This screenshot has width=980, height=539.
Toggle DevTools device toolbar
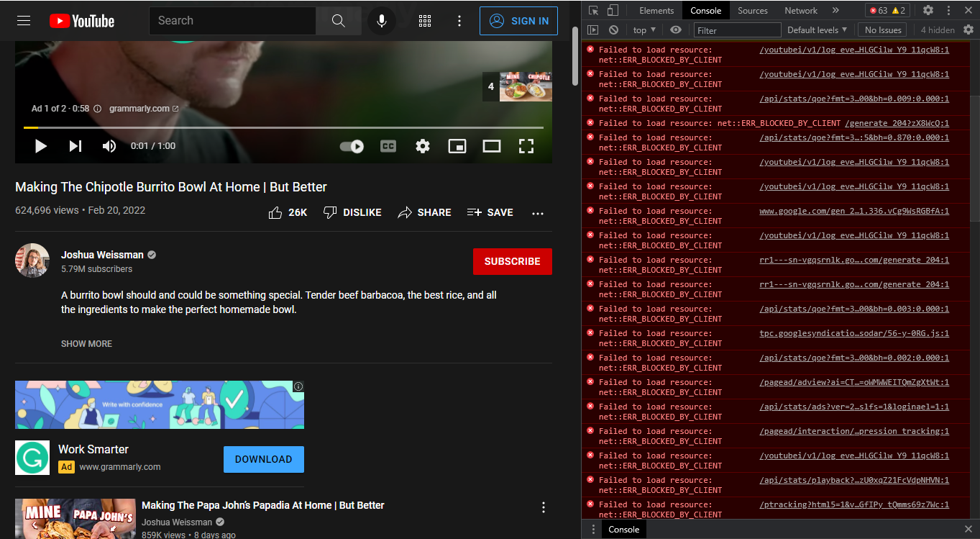pyautogui.click(x=613, y=10)
